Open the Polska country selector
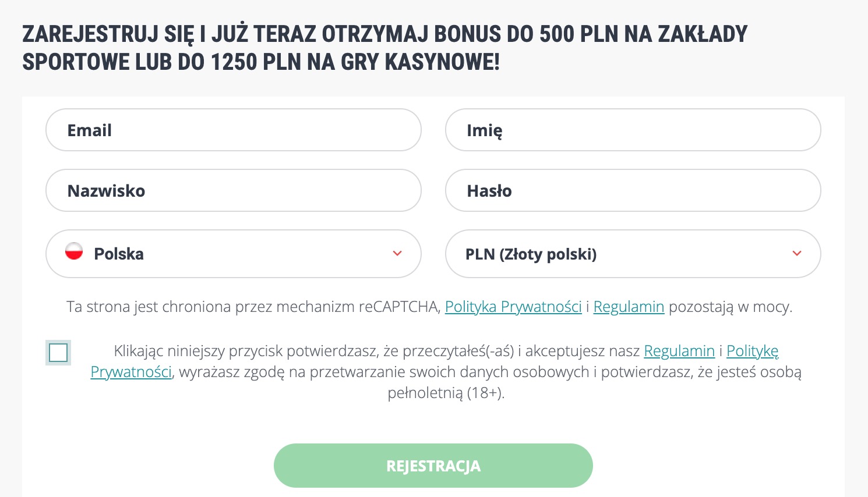Screen dimensions: 868x497 (233, 254)
